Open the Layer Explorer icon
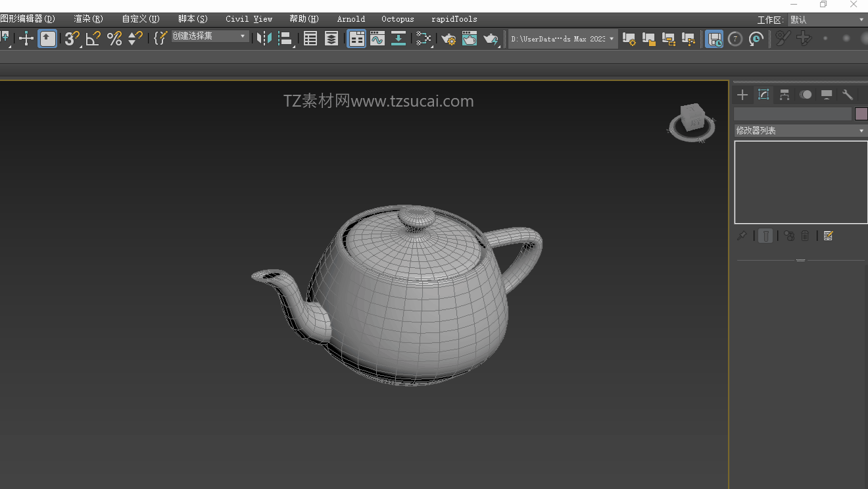The height and width of the screenshot is (489, 868). pos(331,39)
